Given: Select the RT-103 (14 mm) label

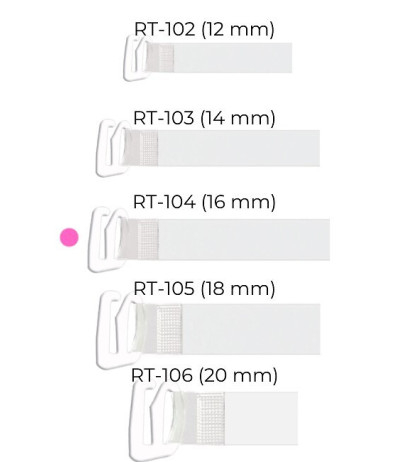Looking at the screenshot, I should [204, 118].
